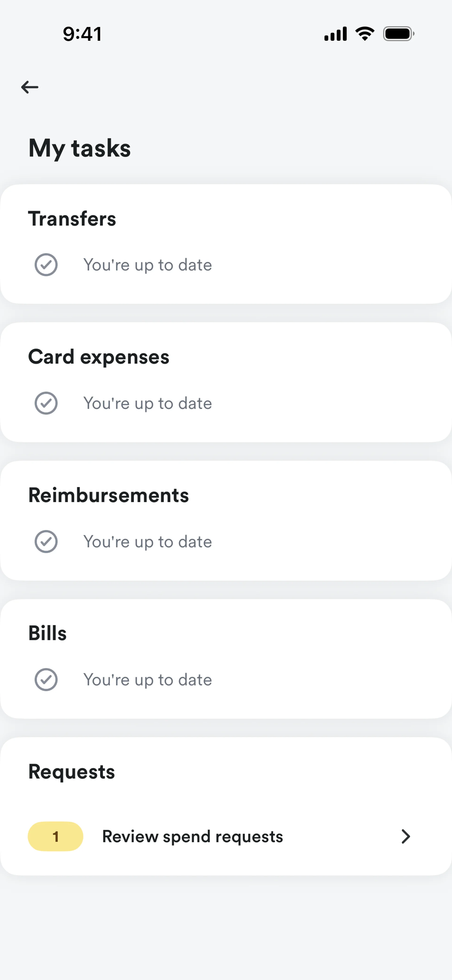Click the Card expenses checkmark circle icon

46,403
